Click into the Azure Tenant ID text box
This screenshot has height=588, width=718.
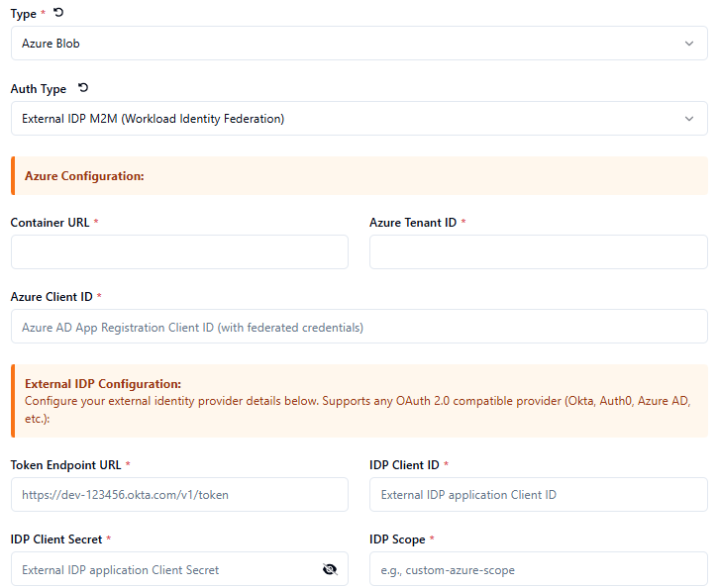[538, 252]
